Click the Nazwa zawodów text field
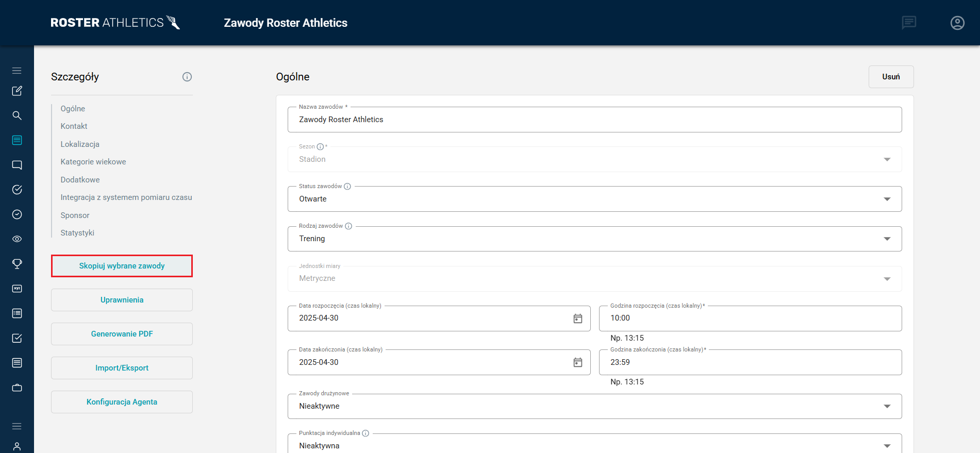 (x=594, y=120)
